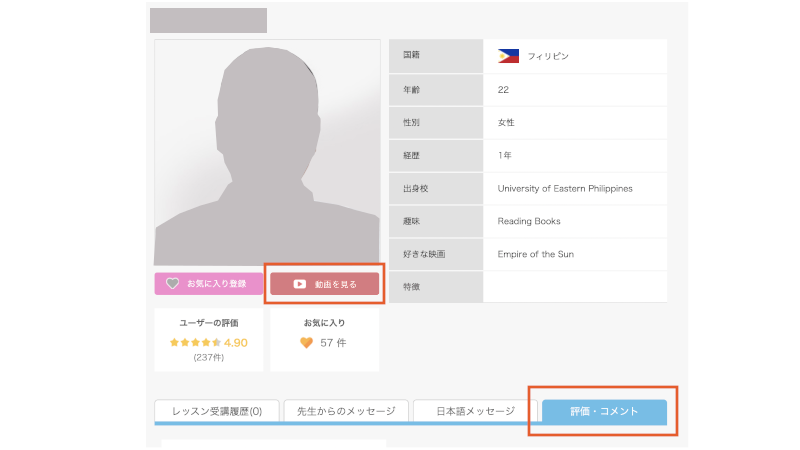Viewport: 800px width, 450px height.
Task: Click the お気に入り heading above 57 件
Action: pyautogui.click(x=324, y=323)
